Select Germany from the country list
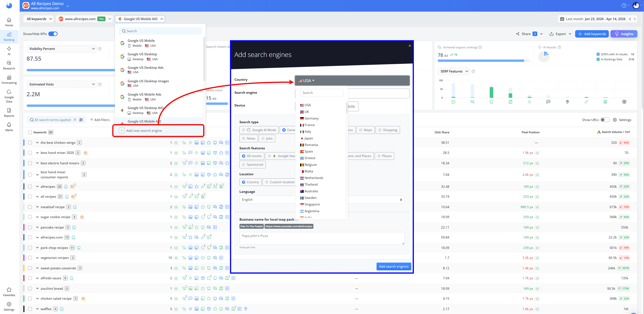Viewport: 644px width, 314px height. coord(311,118)
